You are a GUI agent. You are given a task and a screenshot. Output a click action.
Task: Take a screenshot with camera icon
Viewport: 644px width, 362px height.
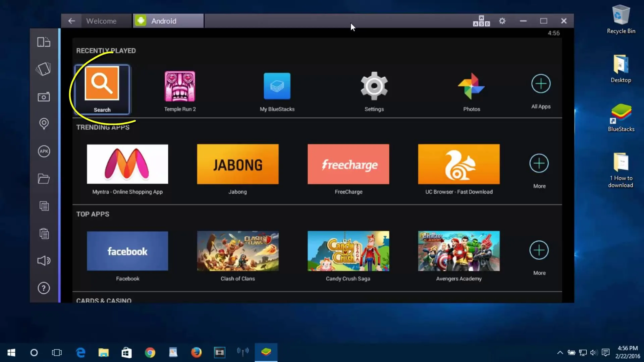tap(44, 97)
